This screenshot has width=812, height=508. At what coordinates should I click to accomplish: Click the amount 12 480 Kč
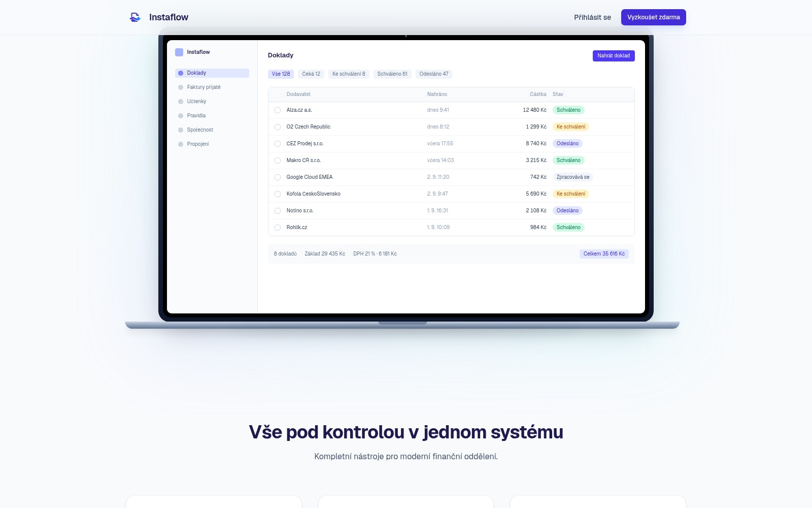tap(534, 110)
